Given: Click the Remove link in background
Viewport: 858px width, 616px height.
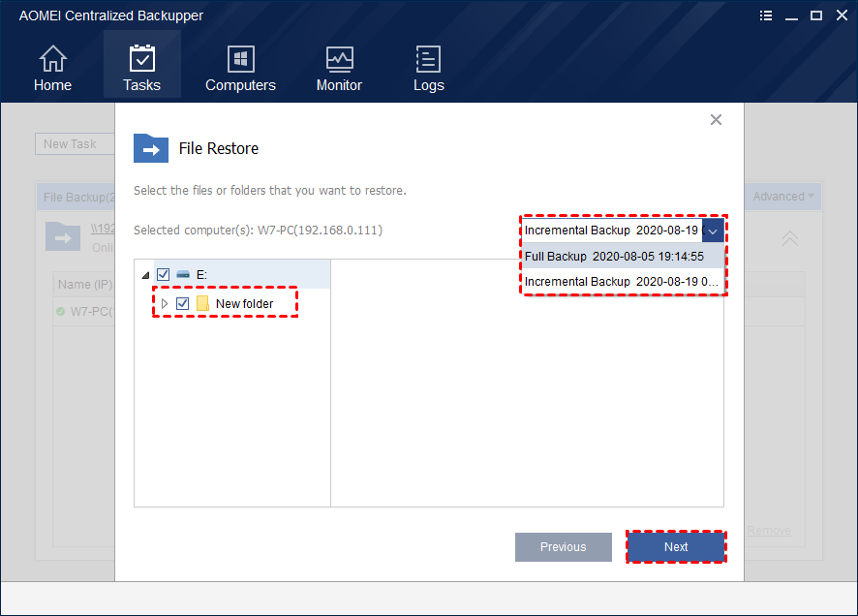Looking at the screenshot, I should (768, 531).
